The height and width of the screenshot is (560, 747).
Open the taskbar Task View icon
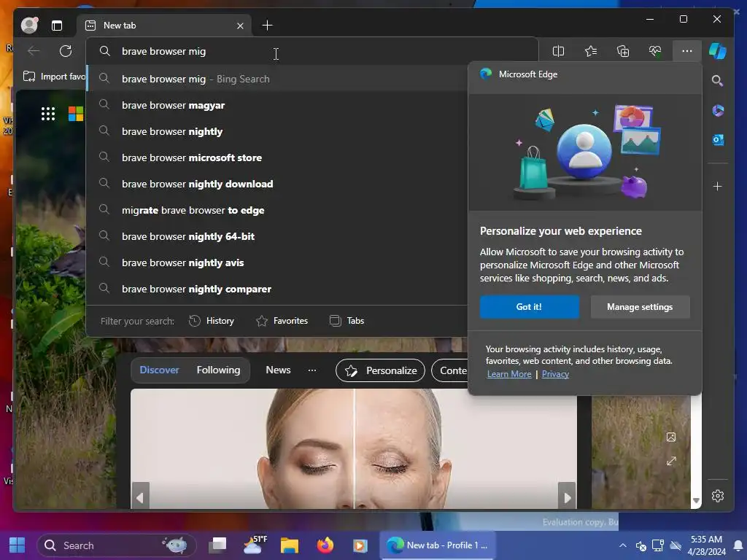218,545
